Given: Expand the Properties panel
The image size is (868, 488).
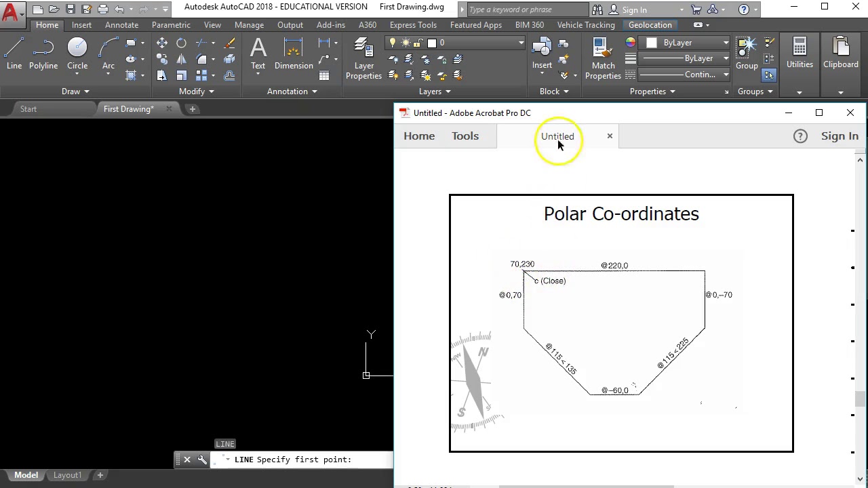Looking at the screenshot, I should click(652, 91).
